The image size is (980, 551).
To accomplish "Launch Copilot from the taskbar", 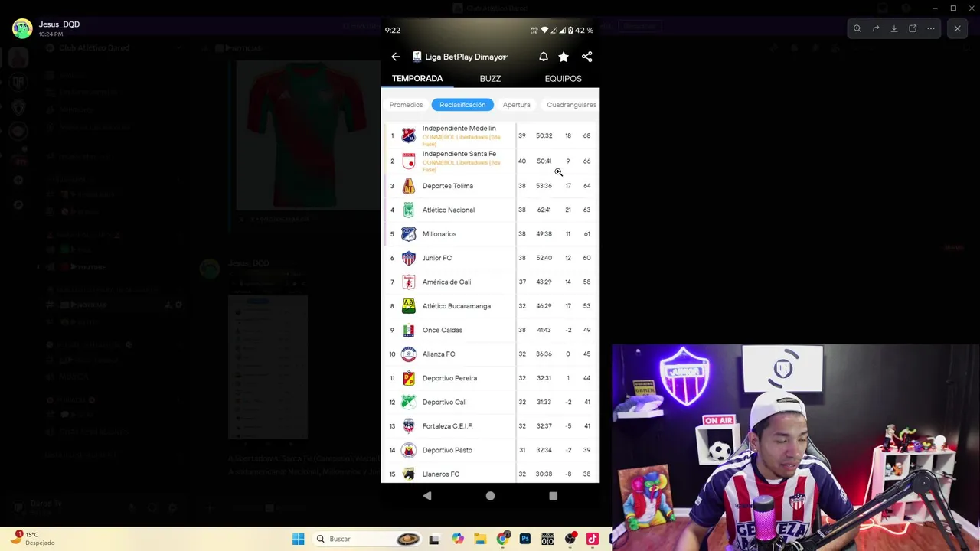I will tap(457, 539).
